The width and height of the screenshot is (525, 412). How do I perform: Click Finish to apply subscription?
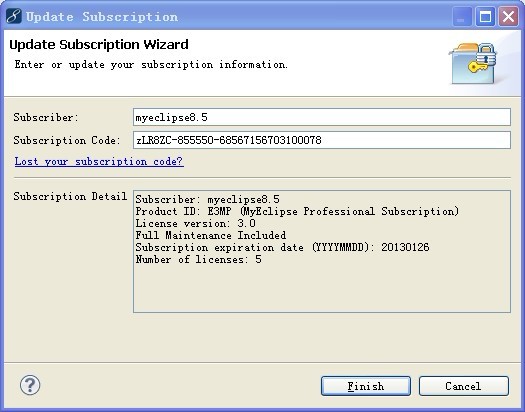point(366,386)
